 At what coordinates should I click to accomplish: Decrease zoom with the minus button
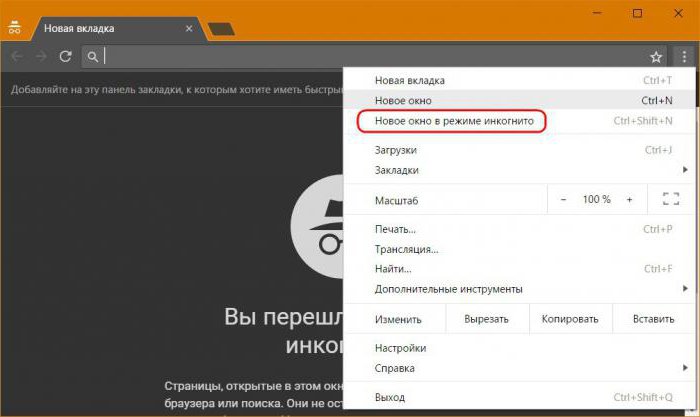click(x=563, y=200)
